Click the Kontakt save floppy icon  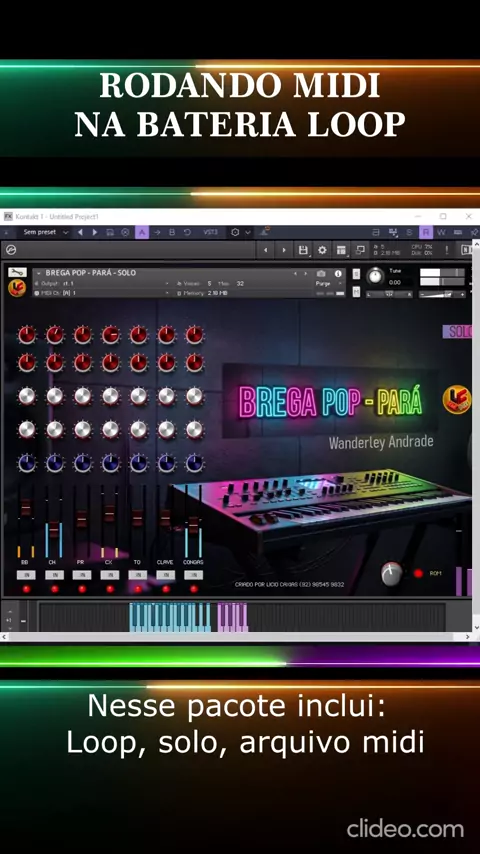click(303, 250)
